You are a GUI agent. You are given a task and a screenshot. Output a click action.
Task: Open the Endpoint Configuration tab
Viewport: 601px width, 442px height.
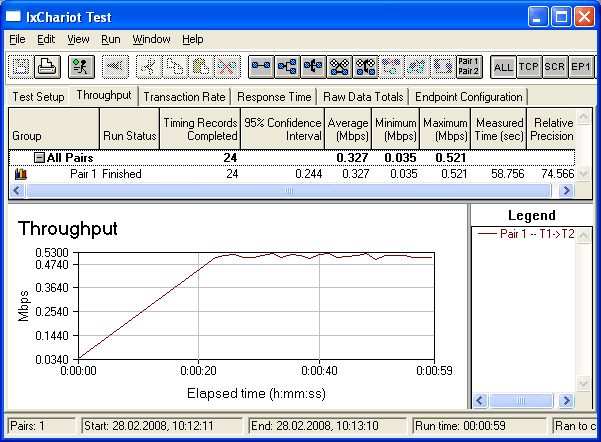[x=469, y=97]
